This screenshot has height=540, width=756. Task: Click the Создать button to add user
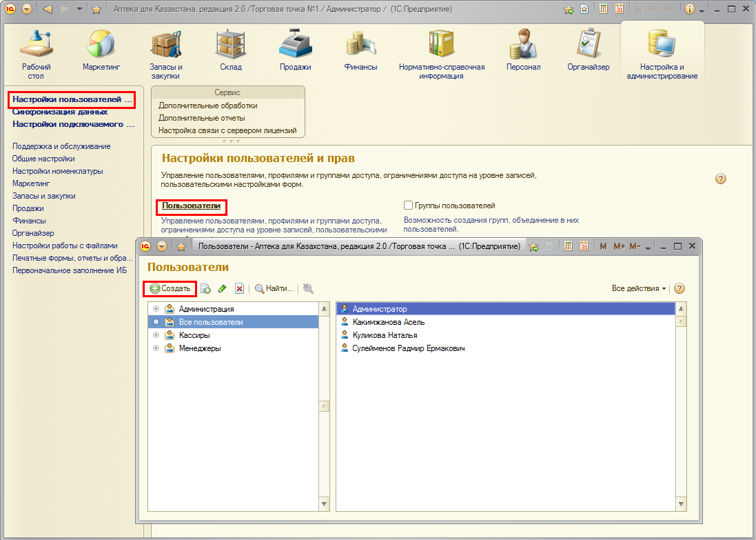pos(170,288)
